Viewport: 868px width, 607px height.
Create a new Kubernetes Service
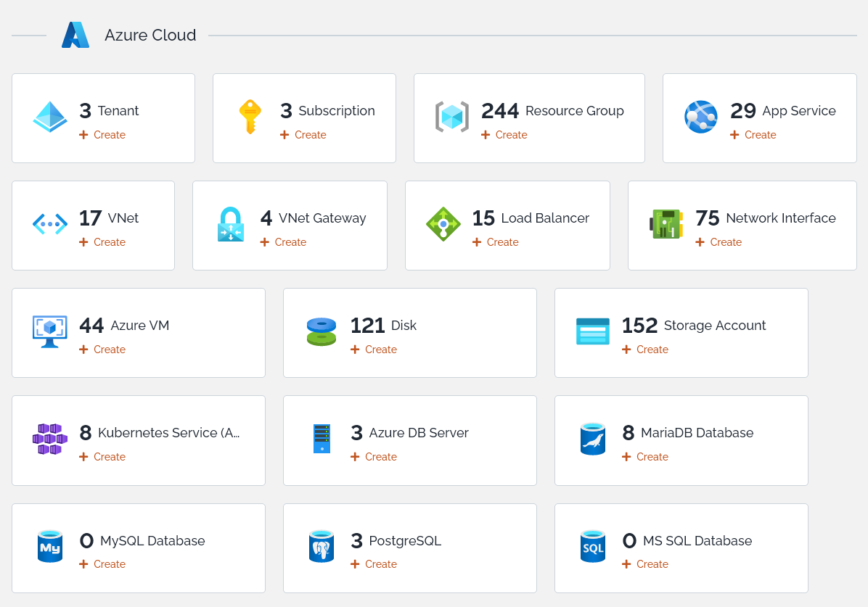(102, 456)
